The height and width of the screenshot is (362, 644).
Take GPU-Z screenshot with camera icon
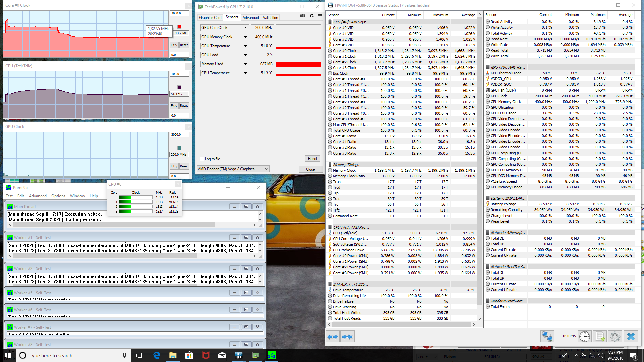click(x=303, y=16)
